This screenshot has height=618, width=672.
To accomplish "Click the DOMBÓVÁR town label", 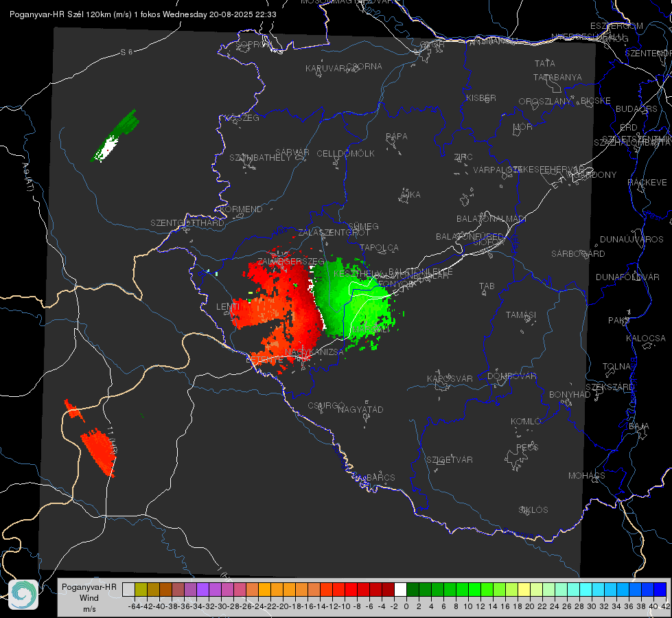I will tap(511, 376).
